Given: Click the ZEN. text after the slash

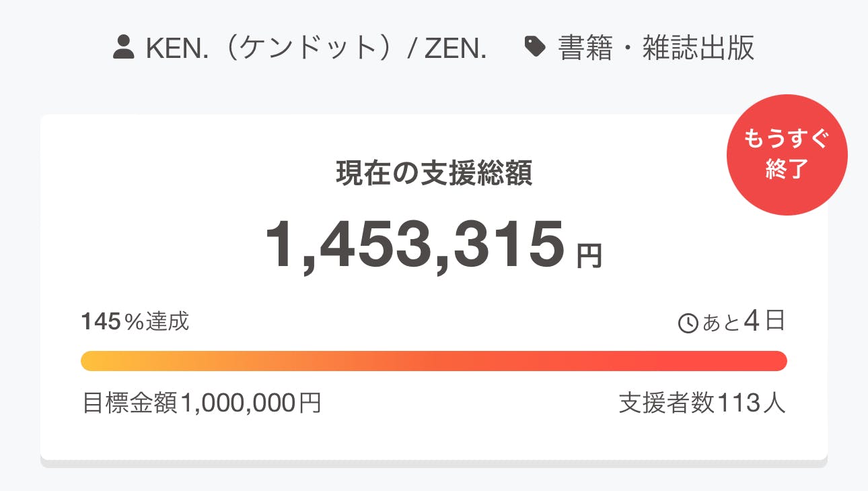Looking at the screenshot, I should [455, 48].
